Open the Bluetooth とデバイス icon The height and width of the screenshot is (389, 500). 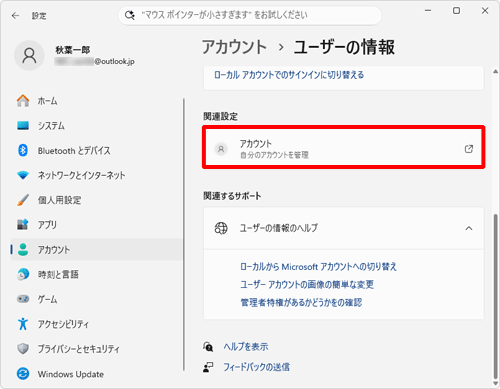pos(23,150)
